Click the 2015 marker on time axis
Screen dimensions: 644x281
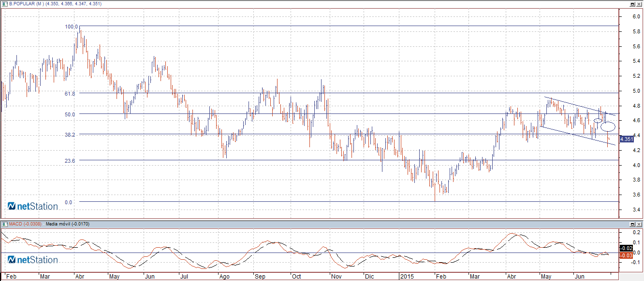[x=407, y=277]
